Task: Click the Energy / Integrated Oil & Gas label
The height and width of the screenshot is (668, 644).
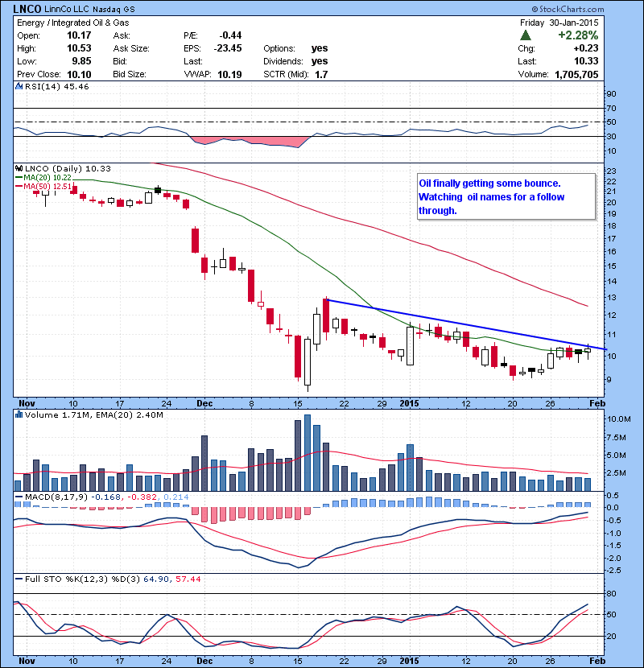Action: tap(73, 23)
